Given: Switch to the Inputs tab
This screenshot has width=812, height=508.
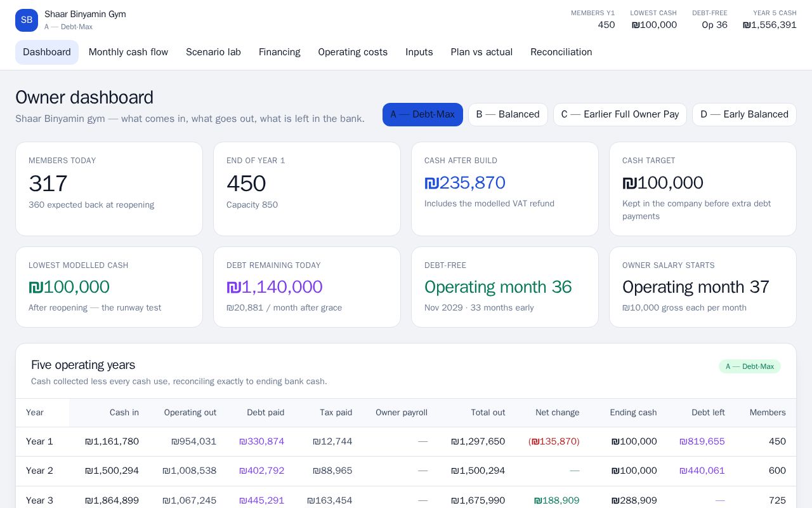Looking at the screenshot, I should click(419, 52).
